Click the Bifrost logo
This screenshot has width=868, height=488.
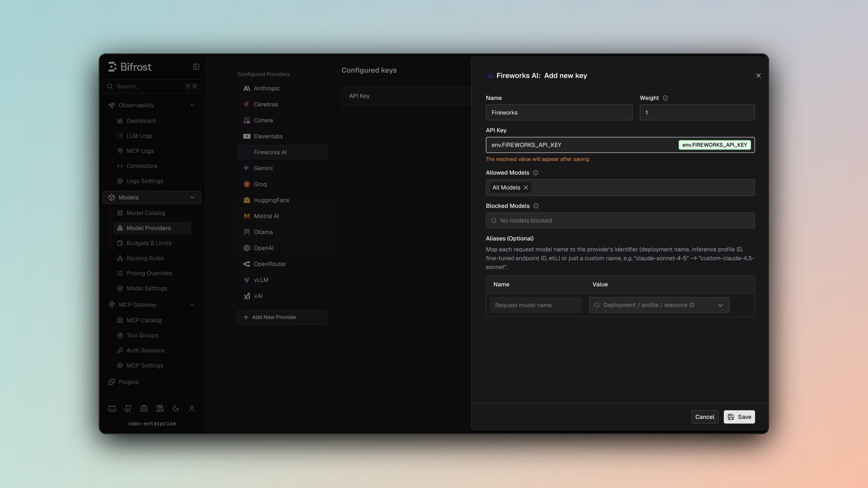pyautogui.click(x=130, y=67)
